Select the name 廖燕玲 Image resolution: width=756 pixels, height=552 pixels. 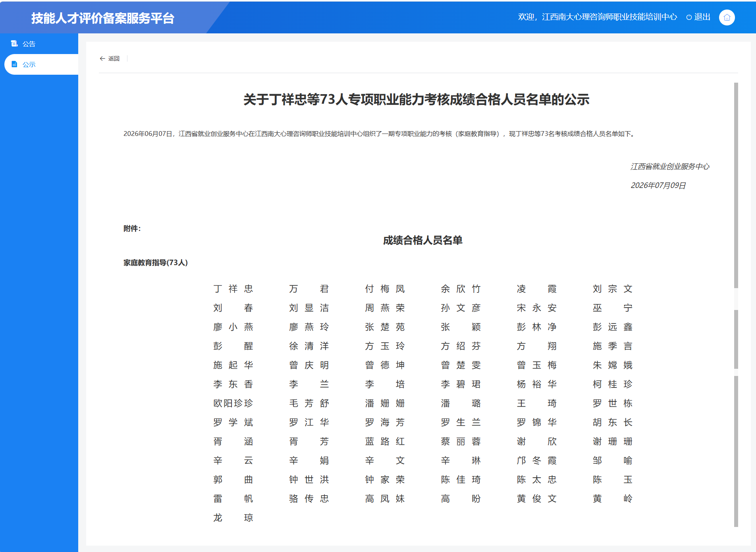pyautogui.click(x=309, y=327)
